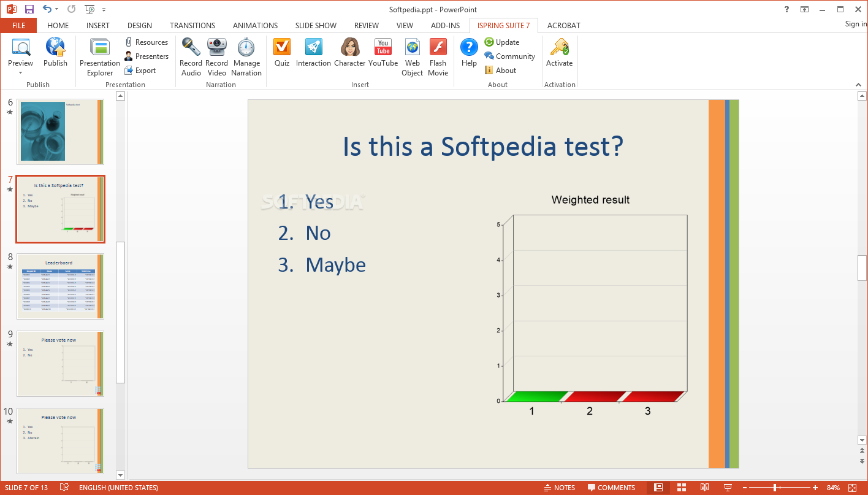Click the Publish globe icon
Viewport: 868px width, 495px height.
pos(55,47)
